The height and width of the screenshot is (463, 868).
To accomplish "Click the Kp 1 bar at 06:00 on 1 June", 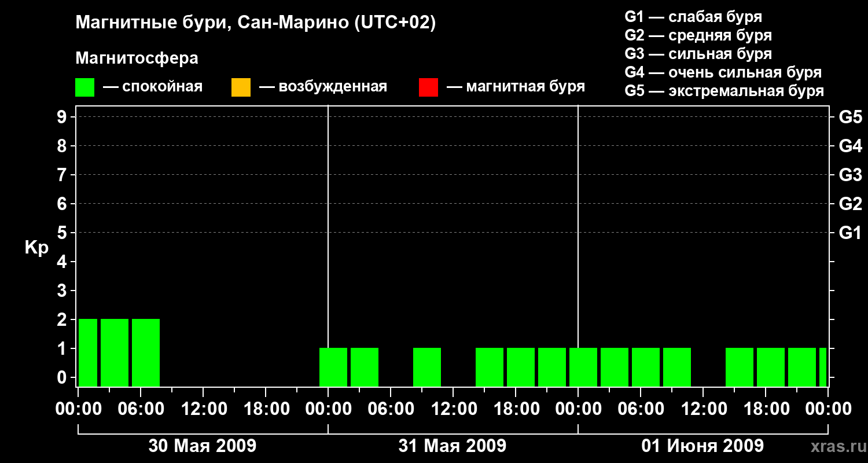I will click(x=646, y=367).
